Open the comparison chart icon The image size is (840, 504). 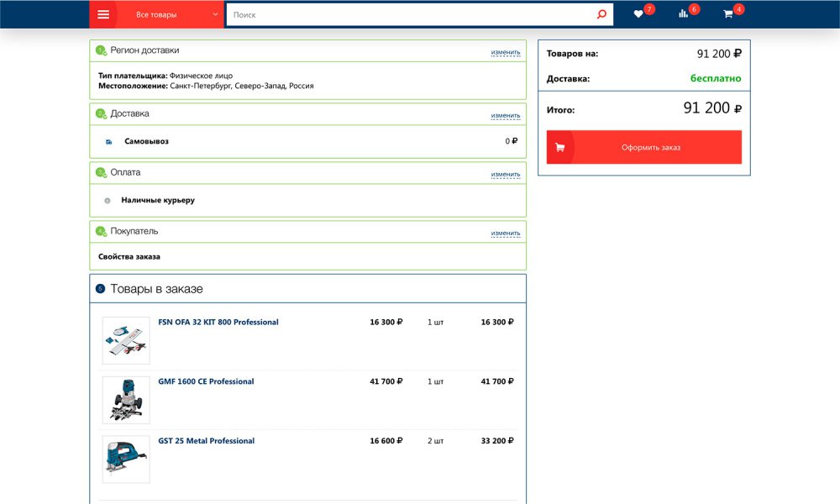[683, 14]
